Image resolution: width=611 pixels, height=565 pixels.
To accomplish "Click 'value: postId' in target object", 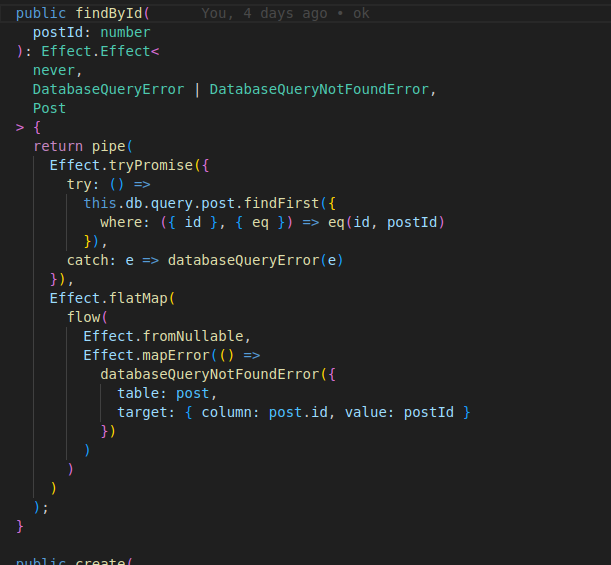I will point(399,412).
